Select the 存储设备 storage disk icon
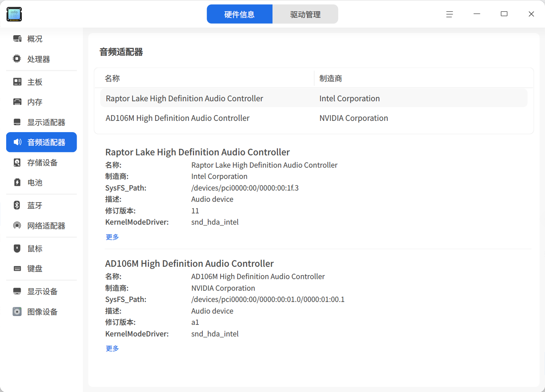Viewport: 545px width, 392px height. 17,162
